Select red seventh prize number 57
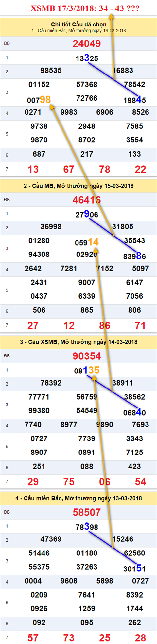 coord(33,638)
